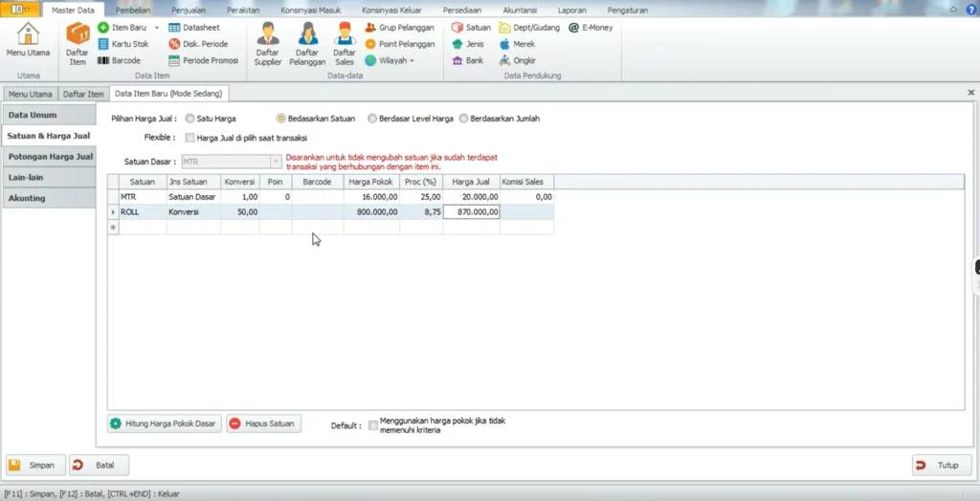Click Batal cancel button
The width and height of the screenshot is (980, 501).
coord(99,466)
